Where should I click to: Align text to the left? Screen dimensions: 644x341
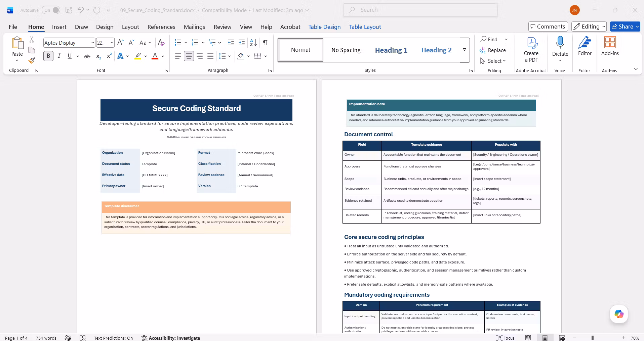[x=178, y=56]
